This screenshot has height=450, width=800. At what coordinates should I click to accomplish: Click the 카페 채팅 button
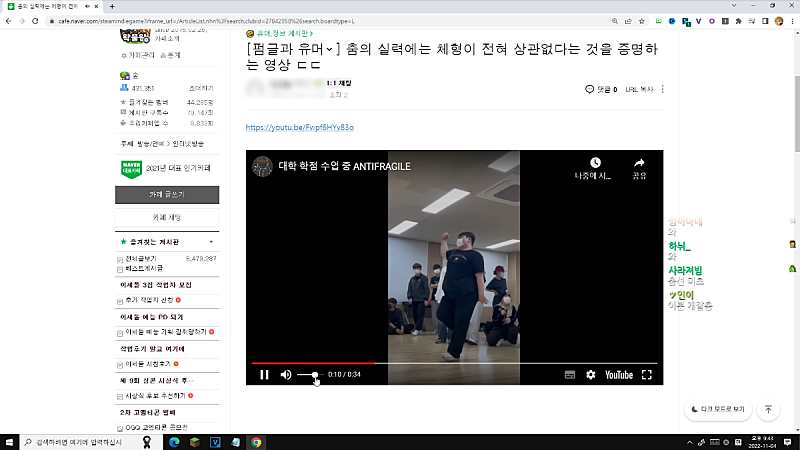[167, 217]
